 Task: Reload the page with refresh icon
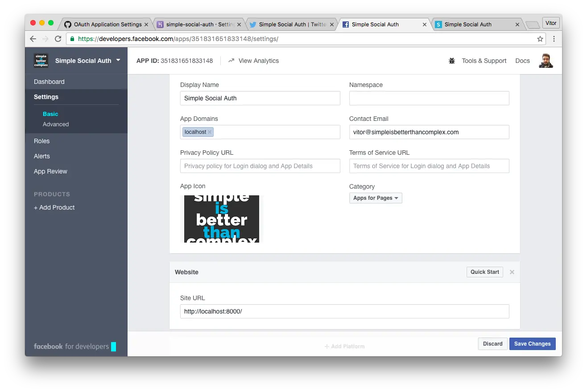pos(58,39)
